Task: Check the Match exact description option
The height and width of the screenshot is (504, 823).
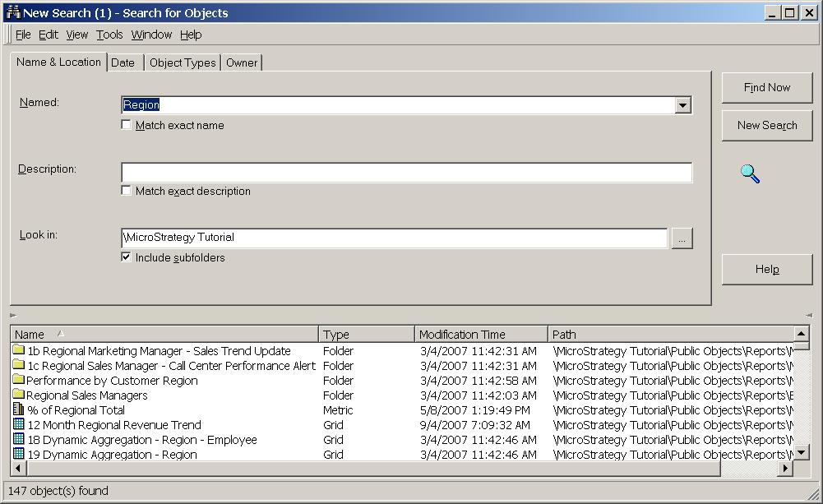Action: click(126, 191)
